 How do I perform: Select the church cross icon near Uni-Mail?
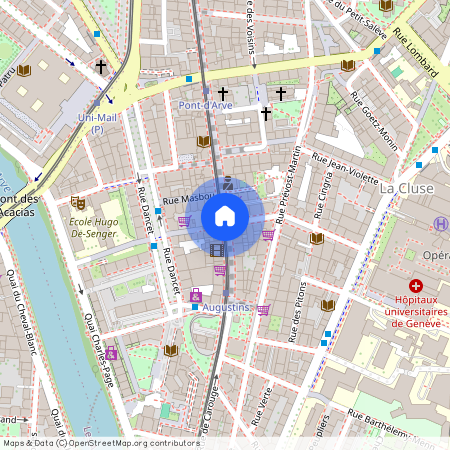101,67
